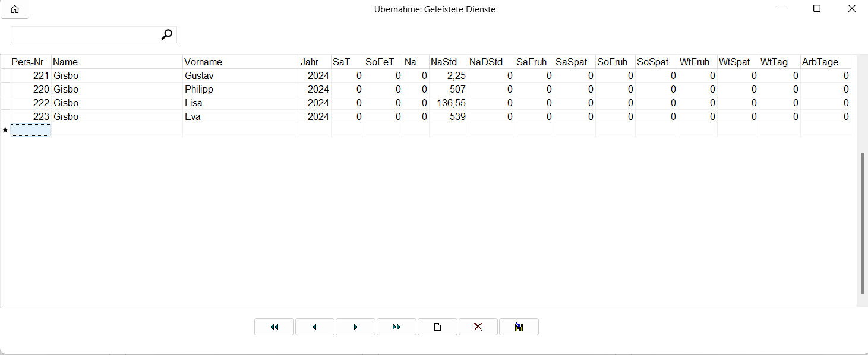Click the magnifier search icon
Image resolution: width=868 pixels, height=355 pixels.
coord(167,35)
